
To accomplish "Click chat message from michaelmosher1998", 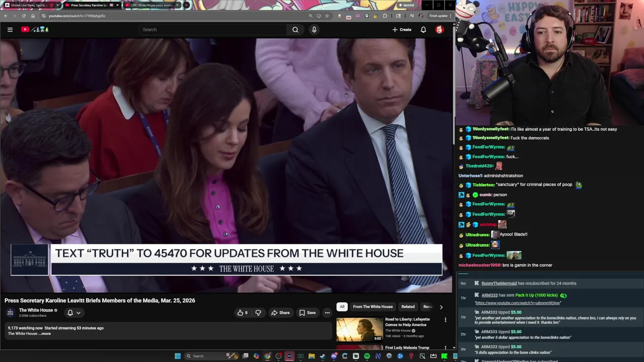I will click(x=505, y=265).
